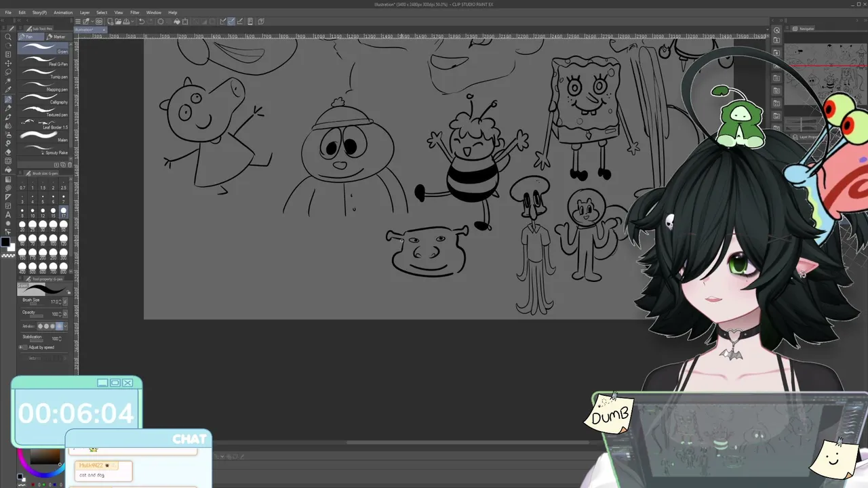Open the dropdown arrow beside the Save icon
This screenshot has height=488, width=868.
[x=131, y=21]
